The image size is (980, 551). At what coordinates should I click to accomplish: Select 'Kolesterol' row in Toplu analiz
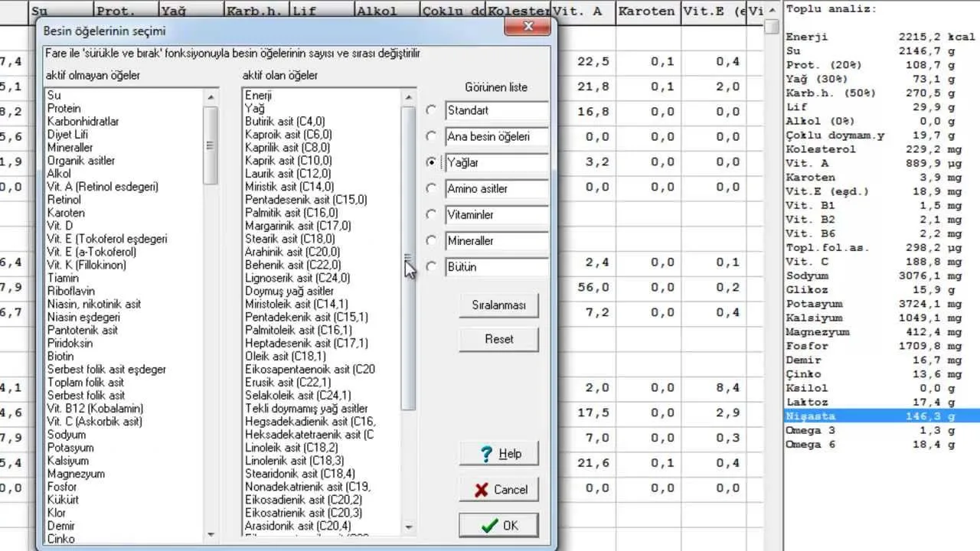coord(882,149)
